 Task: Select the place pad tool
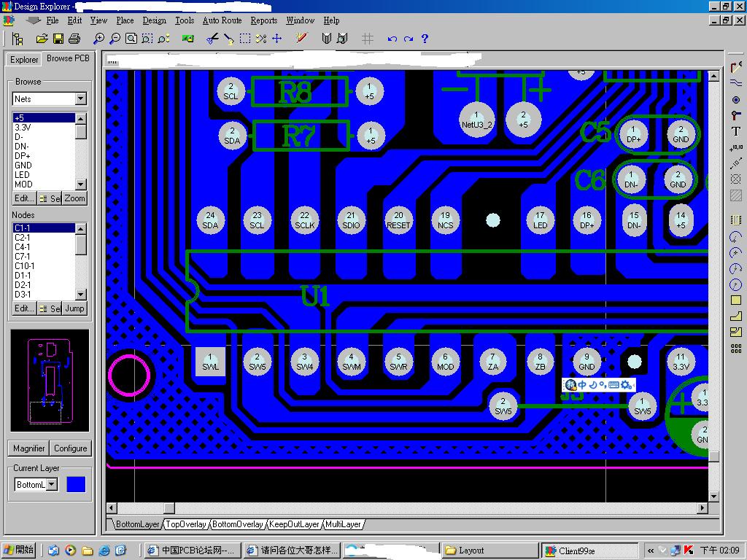tap(736, 99)
